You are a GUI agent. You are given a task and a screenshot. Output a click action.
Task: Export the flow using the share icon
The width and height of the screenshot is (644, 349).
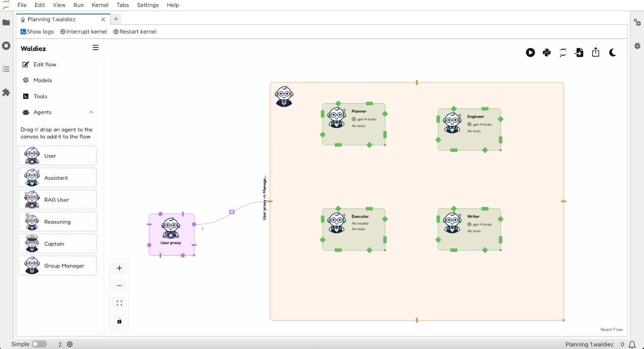(x=596, y=52)
